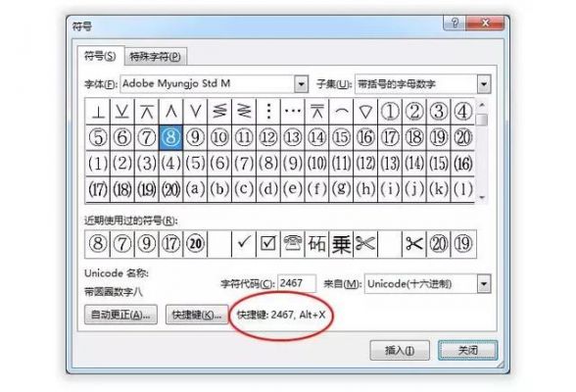Click the 插入(I) insert button
This screenshot has width=576, height=392.
[x=400, y=351]
